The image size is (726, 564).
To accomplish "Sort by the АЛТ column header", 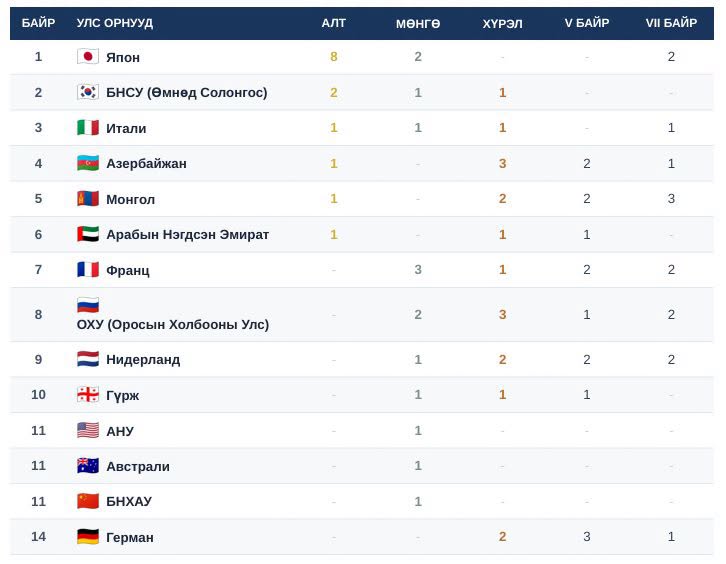I will pos(333,23).
